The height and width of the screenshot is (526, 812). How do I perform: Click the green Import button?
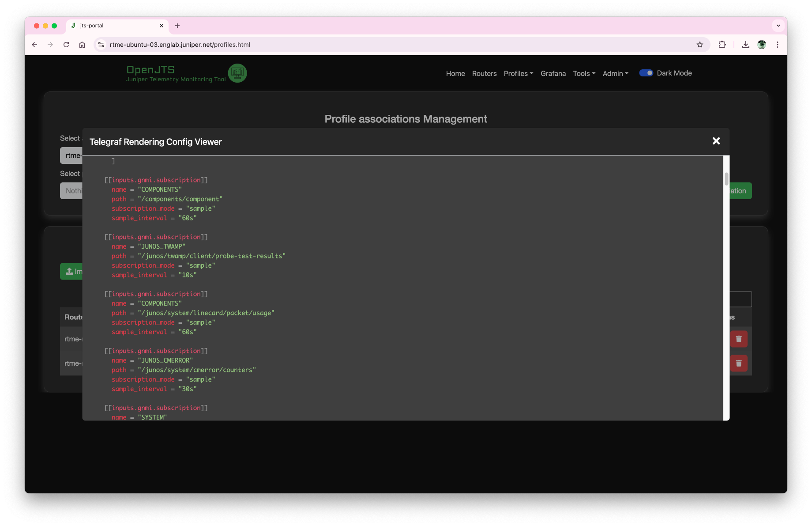[72, 272]
